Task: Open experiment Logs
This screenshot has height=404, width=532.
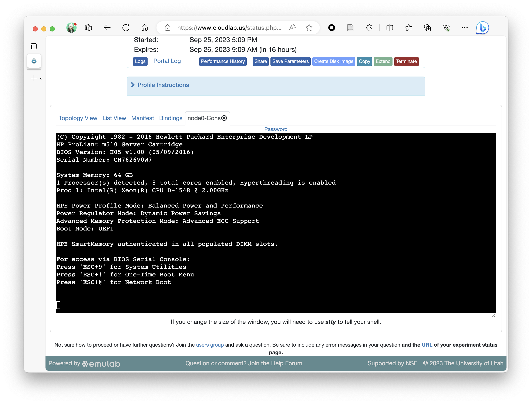Action: pyautogui.click(x=140, y=61)
